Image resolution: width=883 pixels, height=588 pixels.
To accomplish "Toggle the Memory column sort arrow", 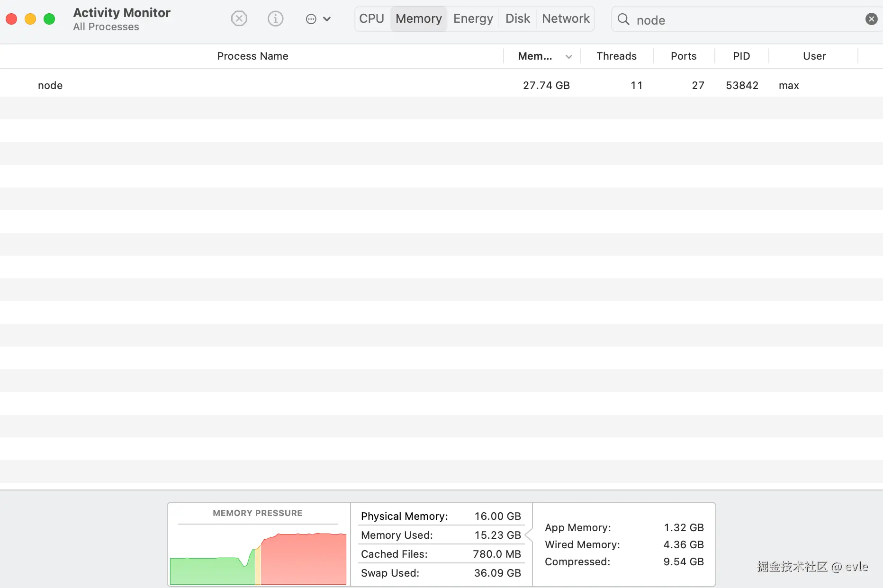I will coord(569,57).
